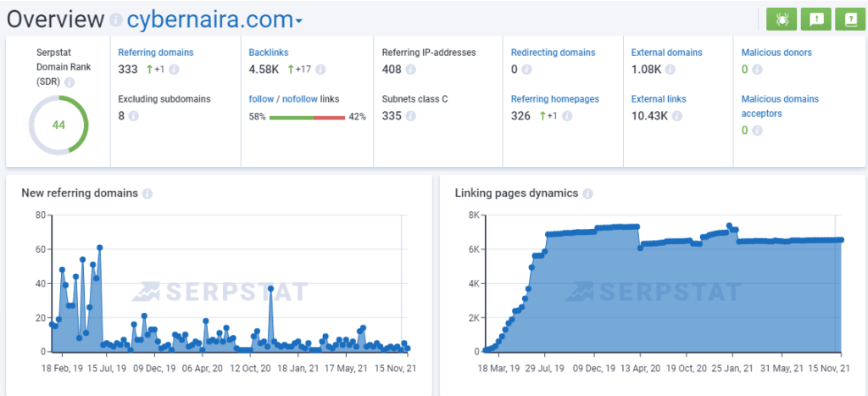The image size is (868, 396).
Task: Open the Redirecting domains link
Action: 553,53
